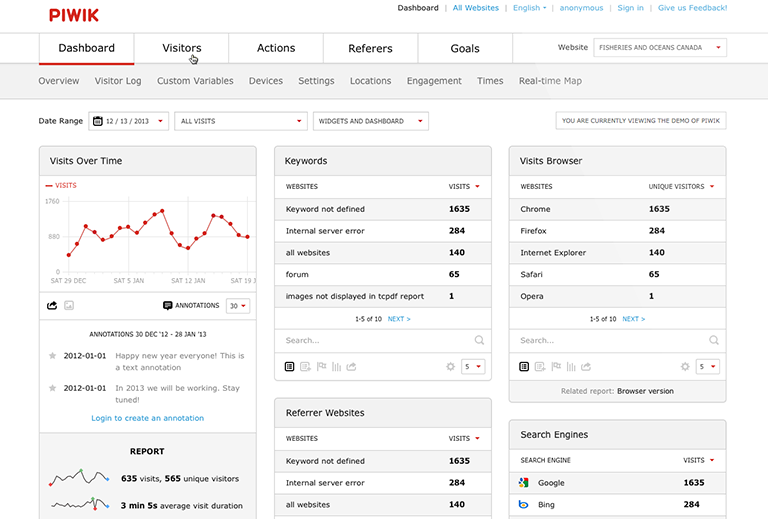Click Login to create an annotation
This screenshot has width=768, height=519.
tap(147, 418)
